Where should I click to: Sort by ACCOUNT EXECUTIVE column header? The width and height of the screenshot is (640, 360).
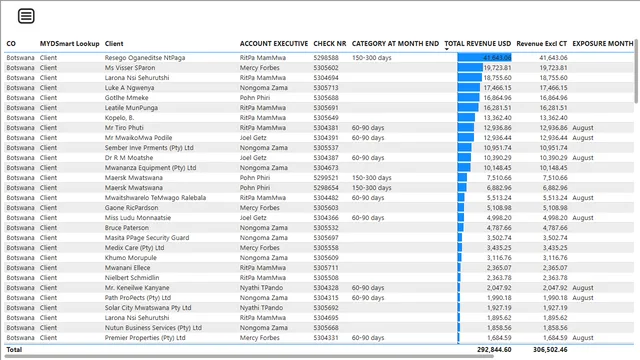(274, 44)
